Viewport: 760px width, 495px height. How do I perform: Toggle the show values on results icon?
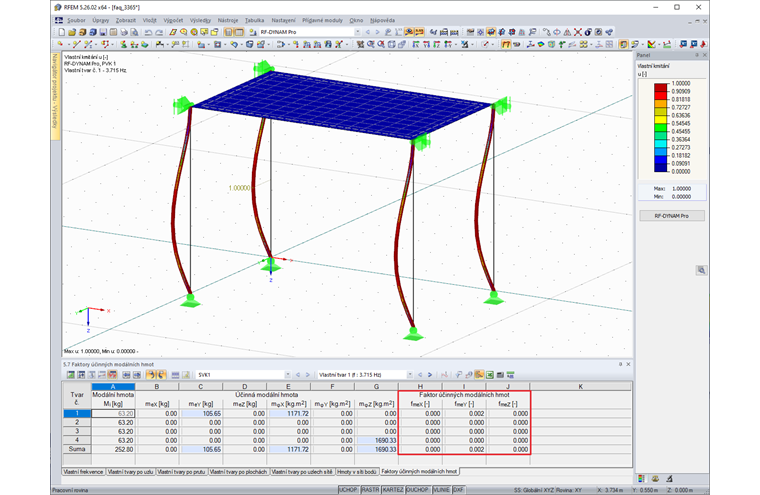click(x=419, y=32)
